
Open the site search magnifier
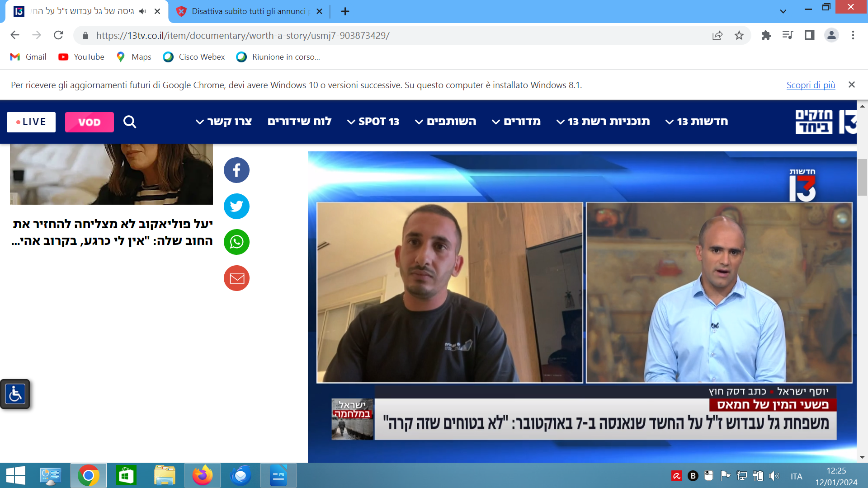click(x=130, y=122)
